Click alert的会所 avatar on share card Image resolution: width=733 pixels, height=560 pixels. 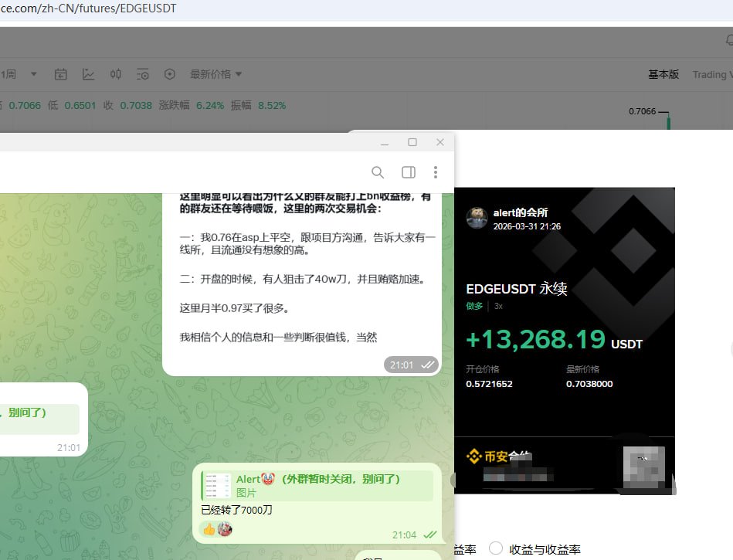point(477,218)
